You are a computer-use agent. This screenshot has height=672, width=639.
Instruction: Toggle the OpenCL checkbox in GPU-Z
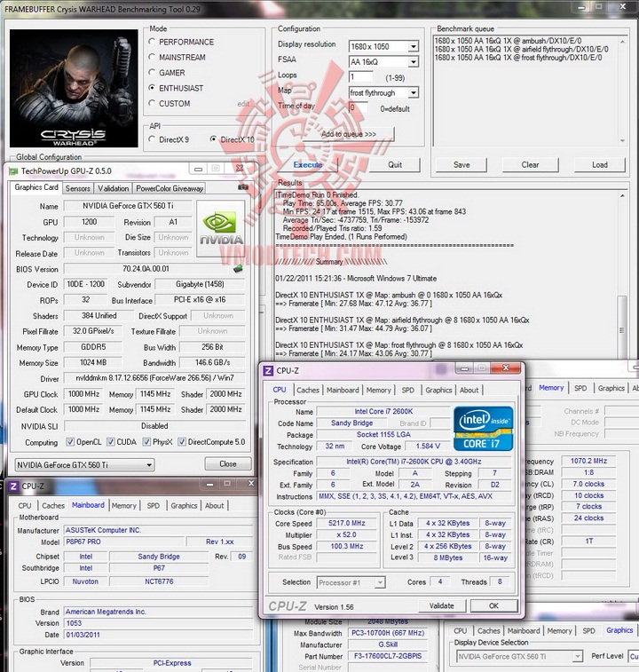click(x=70, y=442)
